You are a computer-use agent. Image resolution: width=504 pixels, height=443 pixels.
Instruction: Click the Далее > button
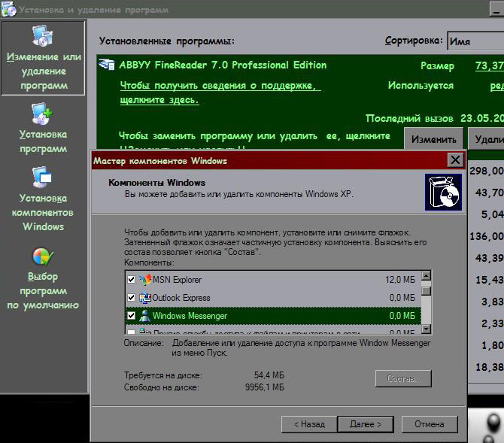pos(366,424)
